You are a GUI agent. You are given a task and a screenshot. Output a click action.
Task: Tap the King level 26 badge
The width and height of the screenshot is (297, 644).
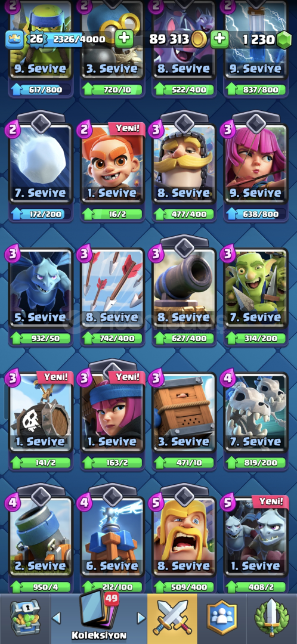(36, 39)
